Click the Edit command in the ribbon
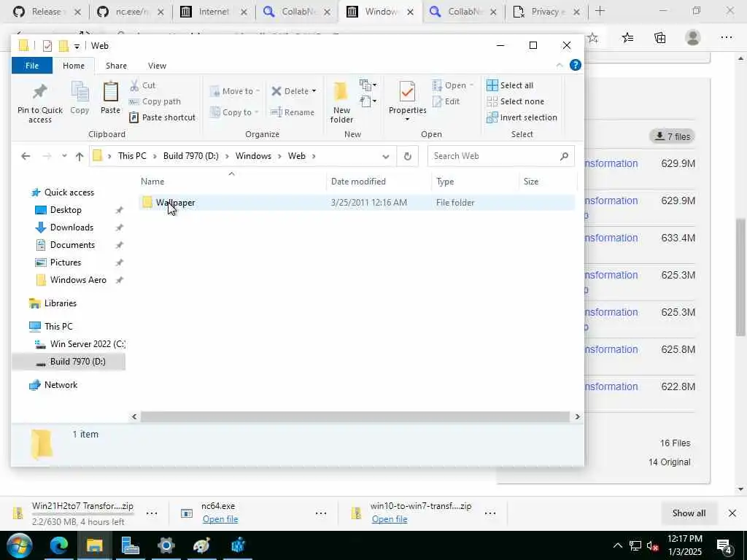747x560 pixels. [446, 101]
